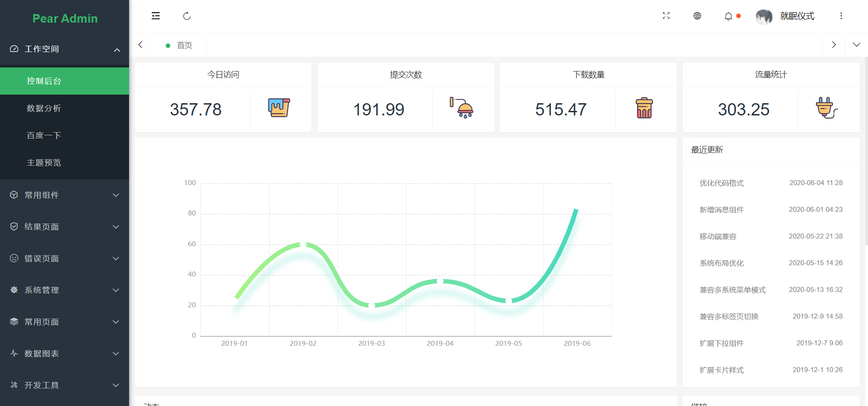Click the trash bin icon under 下载数量

click(x=644, y=108)
